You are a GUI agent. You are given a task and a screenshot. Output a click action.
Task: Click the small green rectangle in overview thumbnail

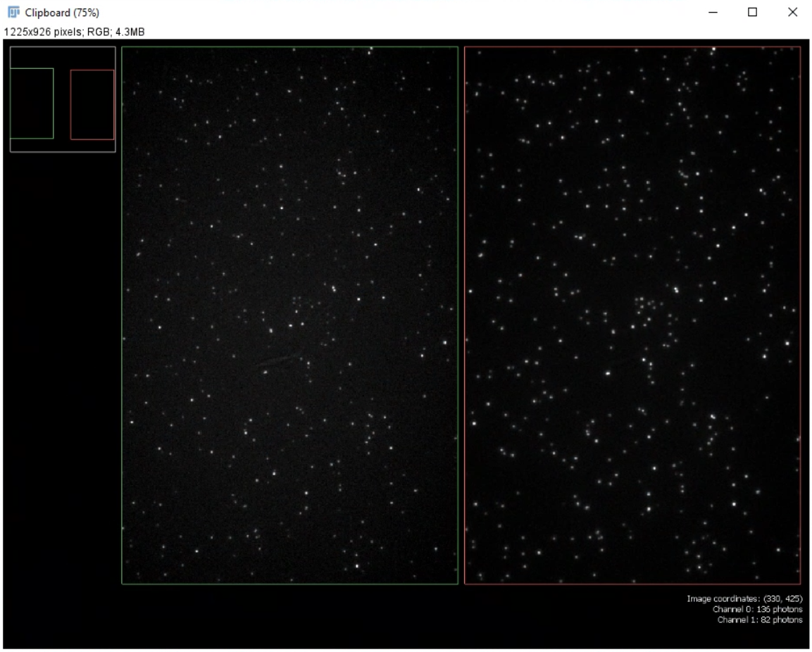(32, 104)
